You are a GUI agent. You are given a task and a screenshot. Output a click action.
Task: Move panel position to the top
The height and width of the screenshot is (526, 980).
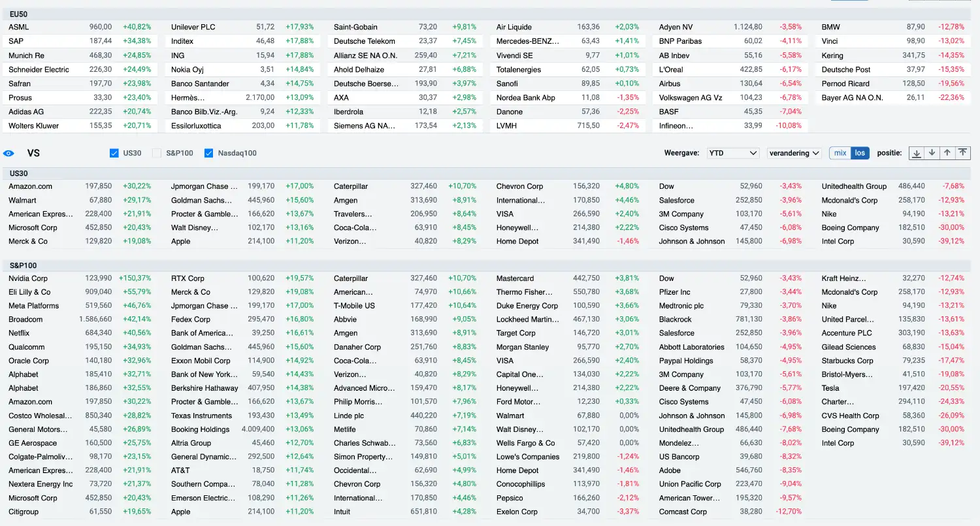coord(962,153)
